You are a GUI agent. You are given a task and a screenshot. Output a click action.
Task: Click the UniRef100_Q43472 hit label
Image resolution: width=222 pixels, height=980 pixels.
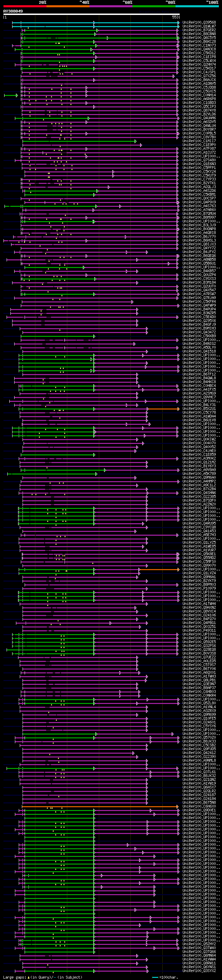[x=199, y=332]
